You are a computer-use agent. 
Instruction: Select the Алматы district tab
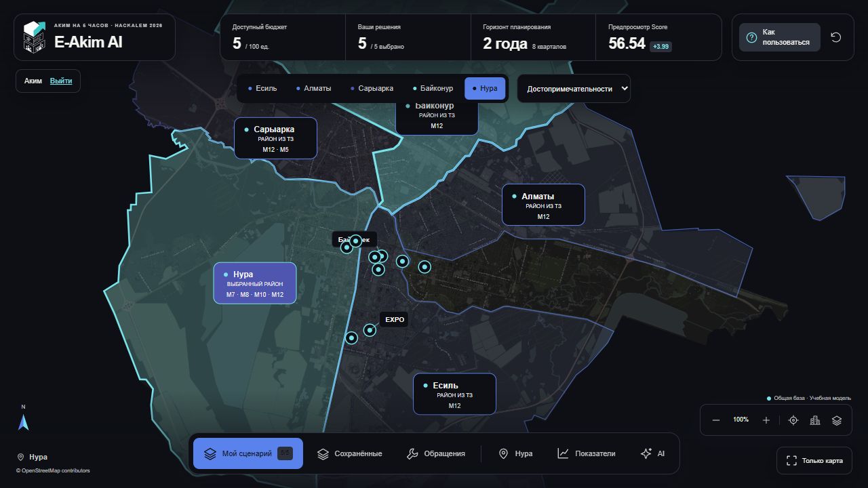coord(313,89)
